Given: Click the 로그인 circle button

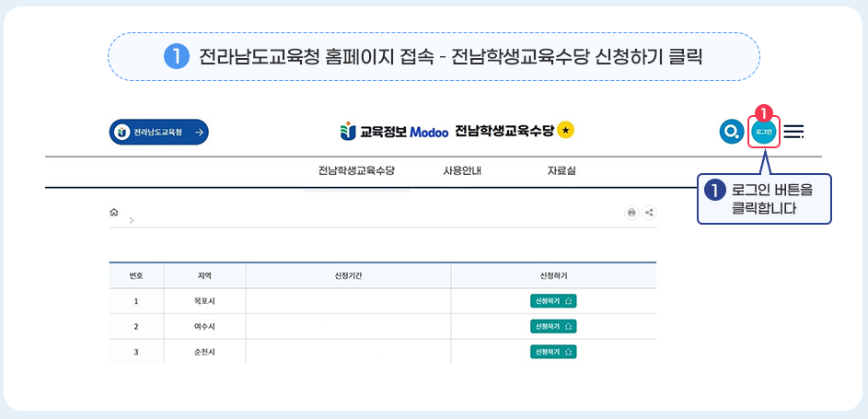Looking at the screenshot, I should pos(764,132).
